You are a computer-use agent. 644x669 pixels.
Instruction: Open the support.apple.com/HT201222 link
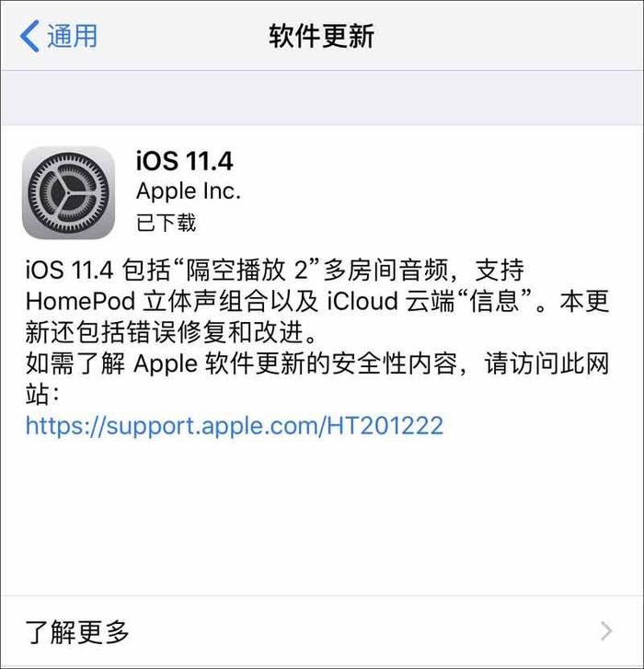(235, 425)
